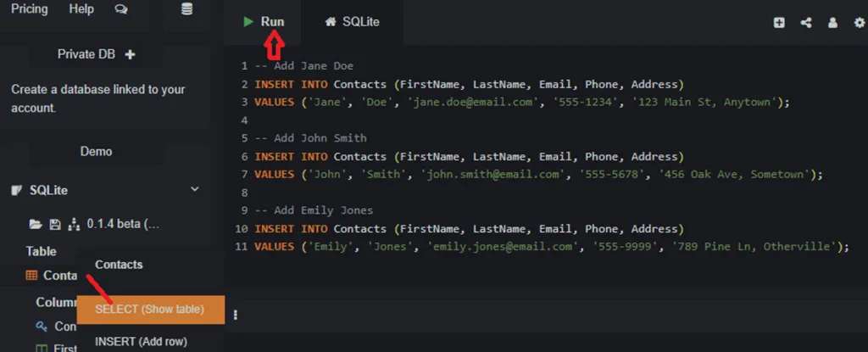Click the save disk icon under SQLite
Image resolution: width=868 pixels, height=352 pixels.
(55, 225)
